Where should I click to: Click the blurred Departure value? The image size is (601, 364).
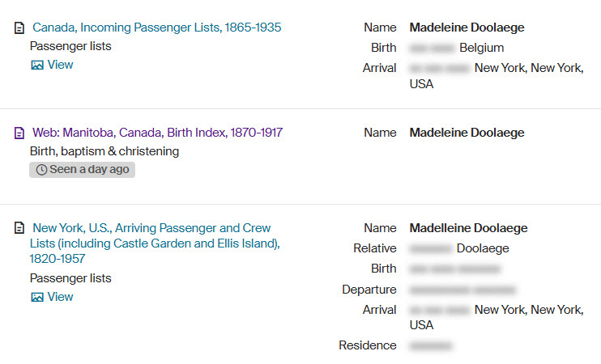[462, 290]
